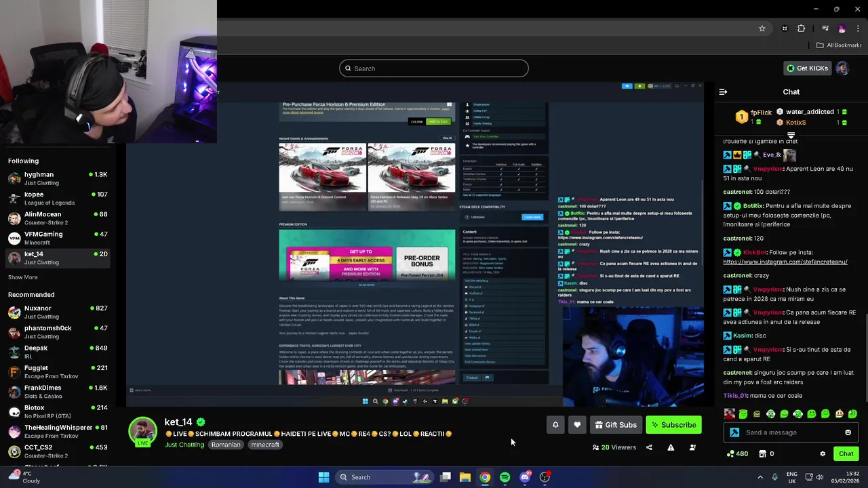
Task: Click the Windows taskbar Search box
Action: pos(384,477)
